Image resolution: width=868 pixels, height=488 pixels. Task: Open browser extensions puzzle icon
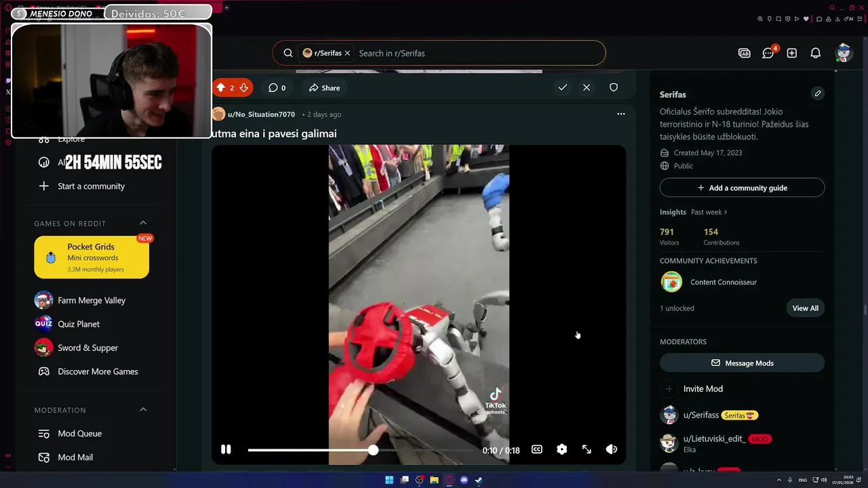[820, 19]
